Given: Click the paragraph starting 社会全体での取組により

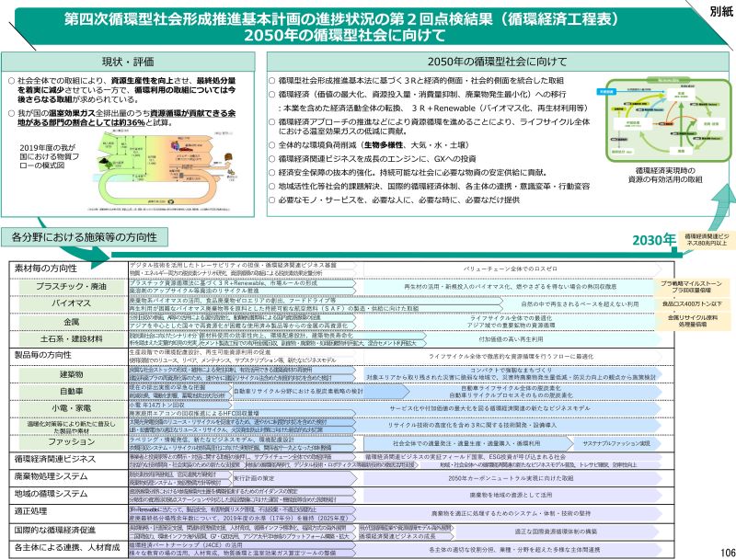Looking at the screenshot, I should (122, 90).
